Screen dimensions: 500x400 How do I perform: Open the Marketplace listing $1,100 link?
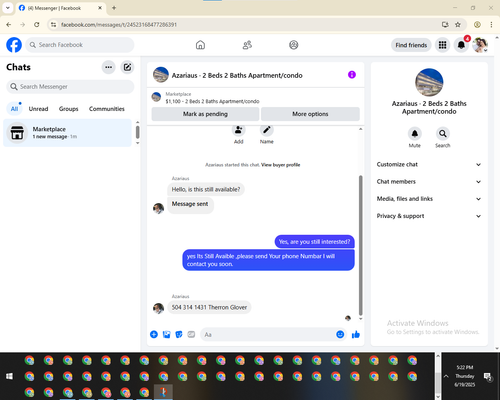coord(212,101)
